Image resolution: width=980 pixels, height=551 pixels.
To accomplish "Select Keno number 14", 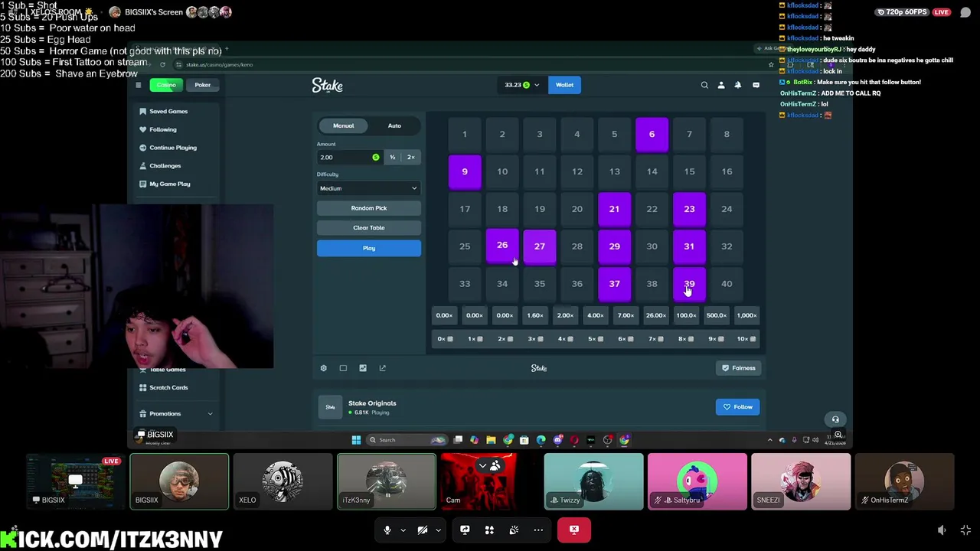I will pyautogui.click(x=652, y=171).
